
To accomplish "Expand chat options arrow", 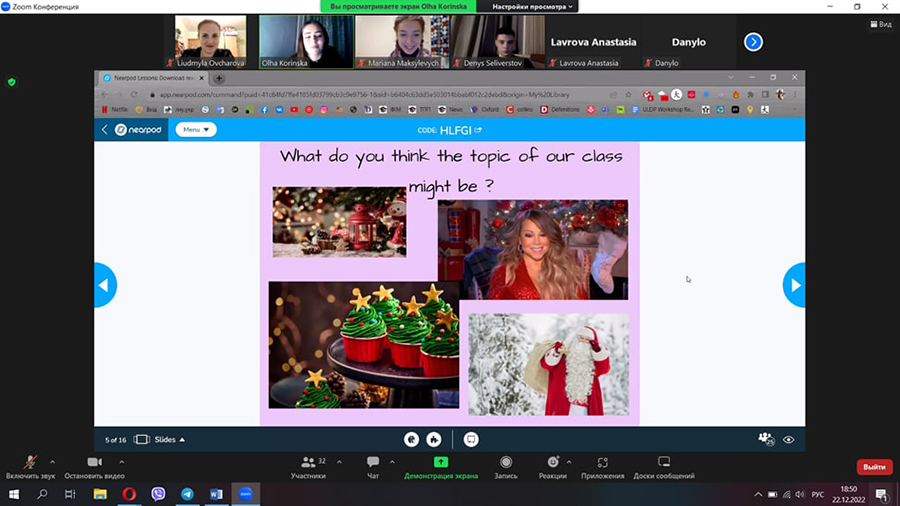I will click(x=392, y=462).
